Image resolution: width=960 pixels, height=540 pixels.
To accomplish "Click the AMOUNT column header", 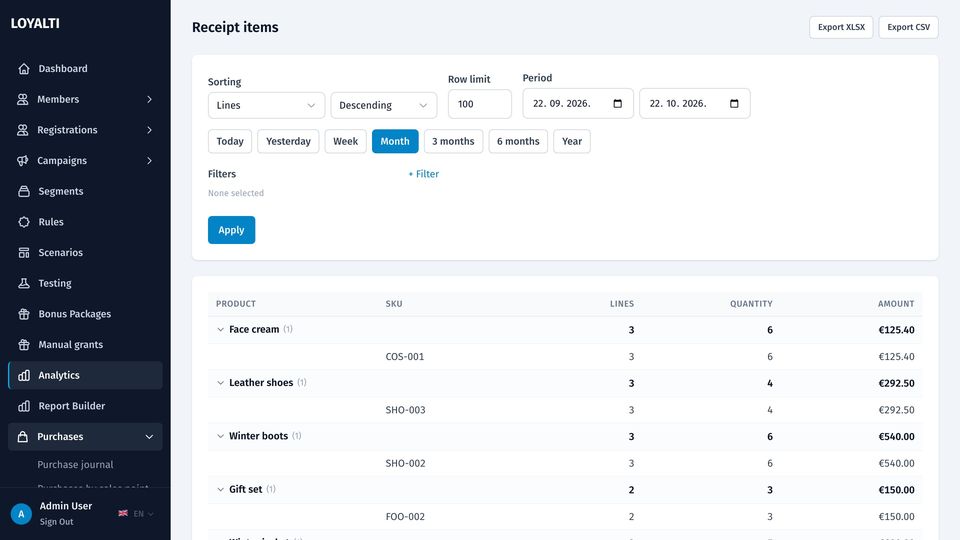I will (x=896, y=304).
